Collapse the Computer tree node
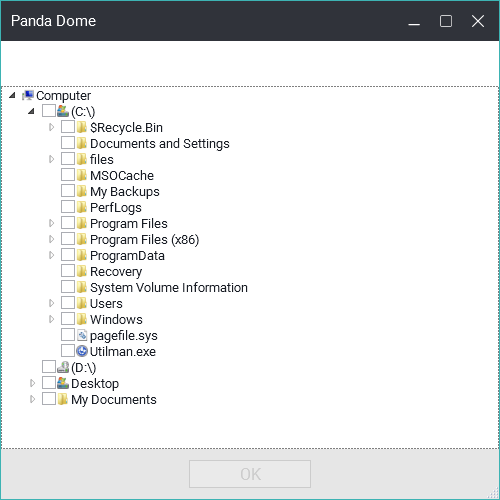The width and height of the screenshot is (500, 500). click(x=12, y=96)
